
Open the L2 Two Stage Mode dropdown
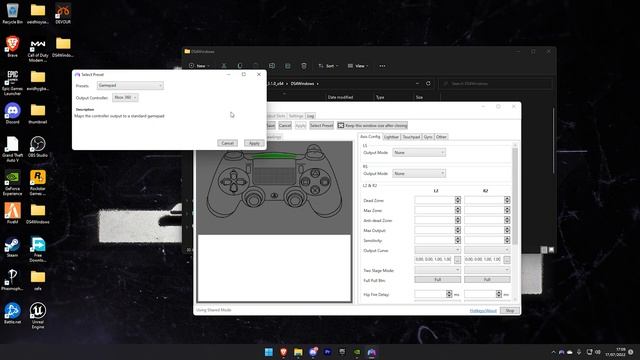[438, 270]
